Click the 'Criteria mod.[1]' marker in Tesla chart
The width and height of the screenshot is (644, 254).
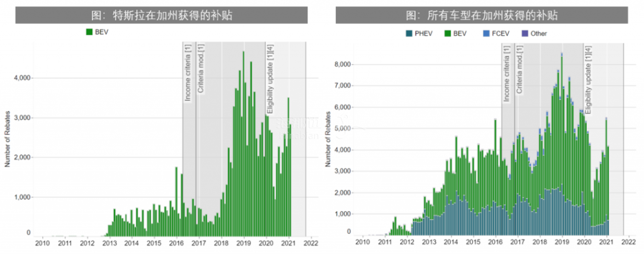201,69
